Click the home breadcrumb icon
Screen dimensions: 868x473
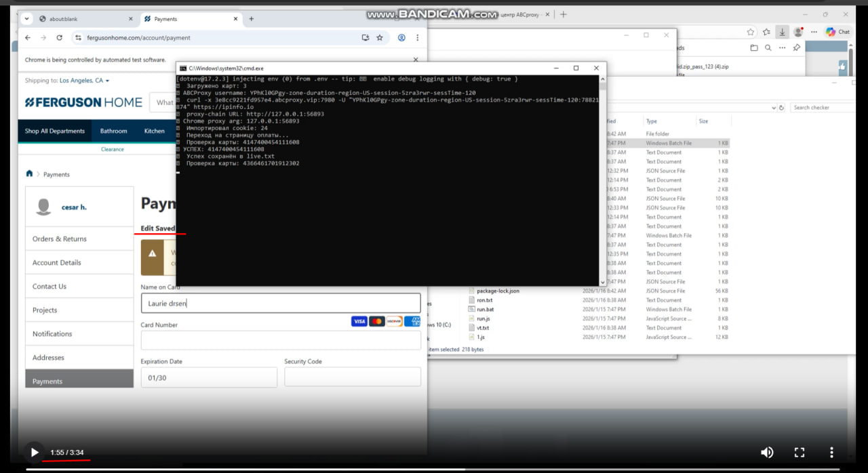[x=29, y=173]
